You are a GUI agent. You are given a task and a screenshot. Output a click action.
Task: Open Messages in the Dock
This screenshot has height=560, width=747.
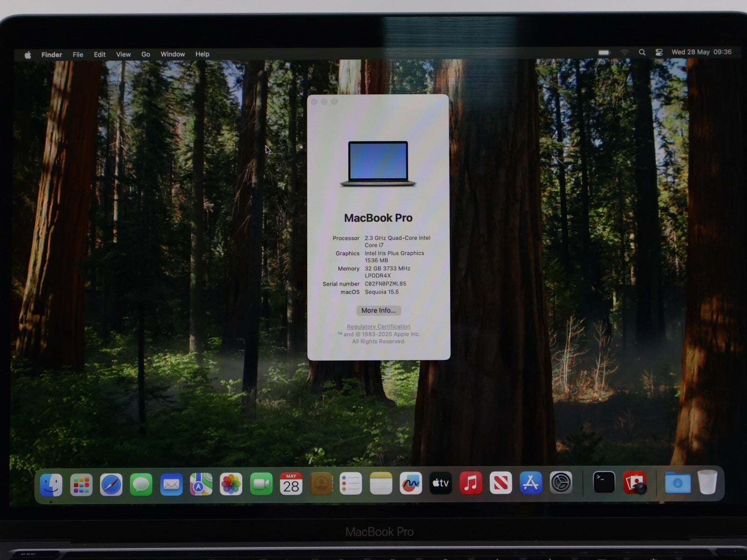[x=141, y=484]
